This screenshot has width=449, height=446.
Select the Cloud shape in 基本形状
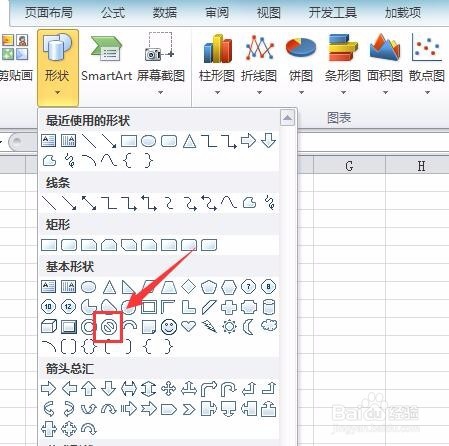269,326
